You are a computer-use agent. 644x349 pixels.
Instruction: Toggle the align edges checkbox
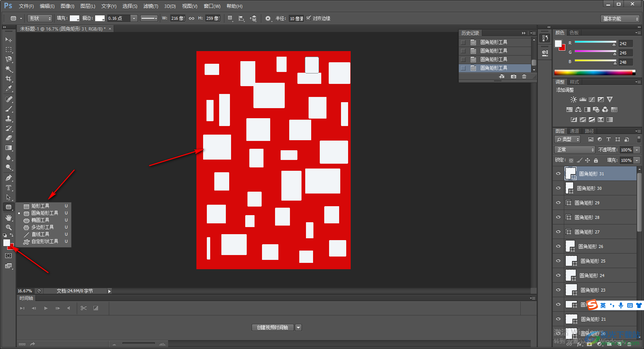pos(309,18)
